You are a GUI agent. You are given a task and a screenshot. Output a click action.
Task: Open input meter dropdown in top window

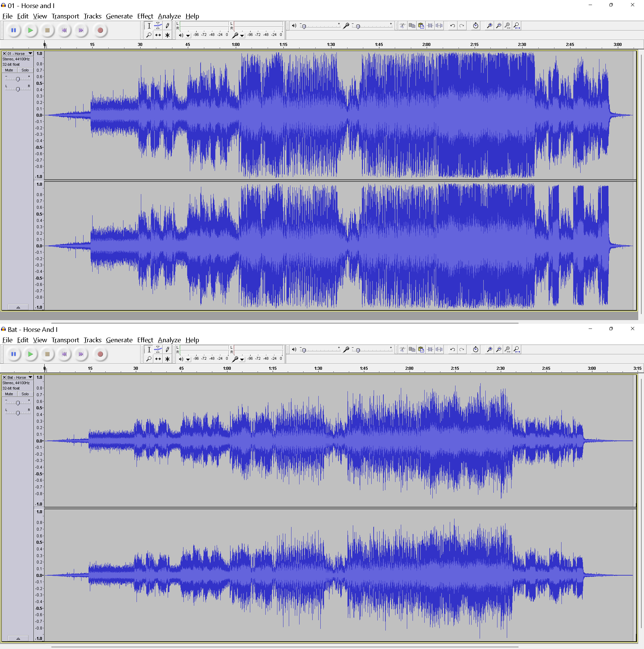coord(242,35)
